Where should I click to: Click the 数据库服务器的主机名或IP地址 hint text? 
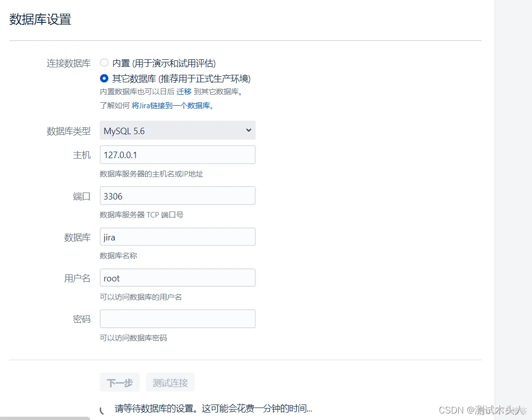point(151,174)
